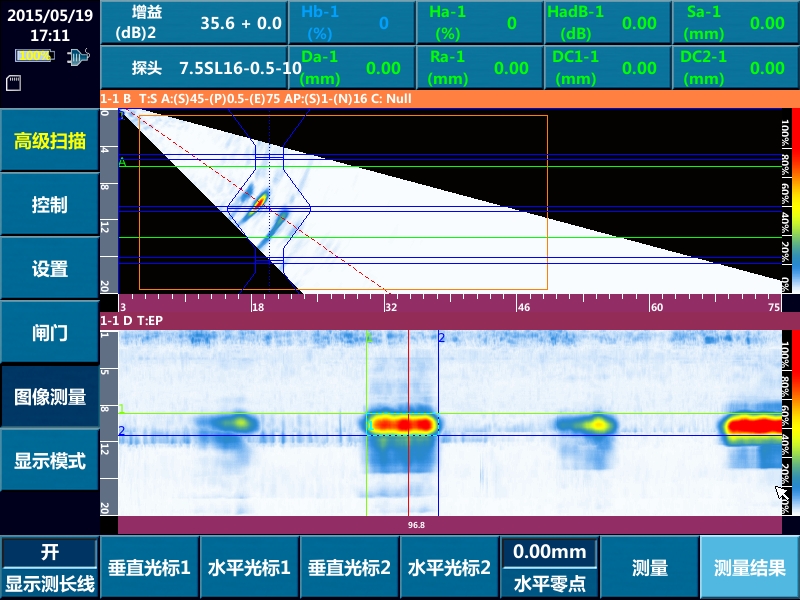Viewport: 800px width, 600px height.
Task: Click the 96.8 position marker bar
Action: coord(416,524)
